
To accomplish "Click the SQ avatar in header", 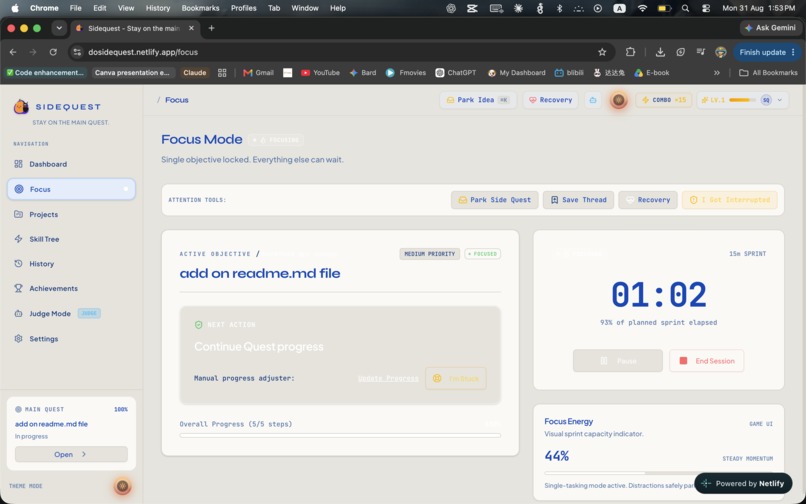I will (x=766, y=100).
